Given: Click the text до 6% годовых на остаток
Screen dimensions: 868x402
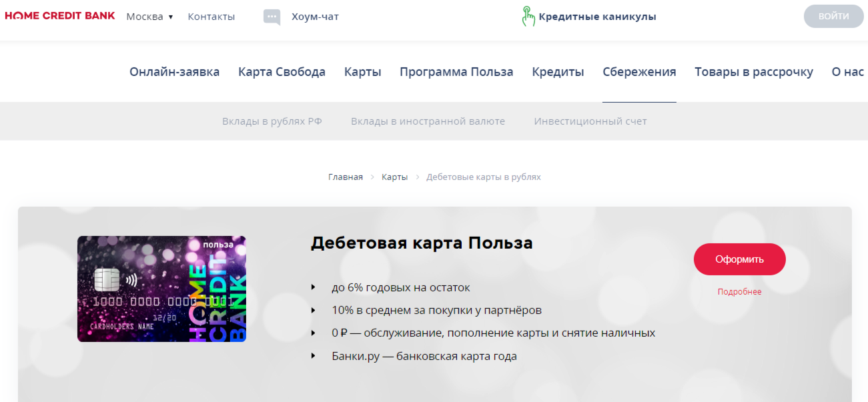Looking at the screenshot, I should (401, 287).
